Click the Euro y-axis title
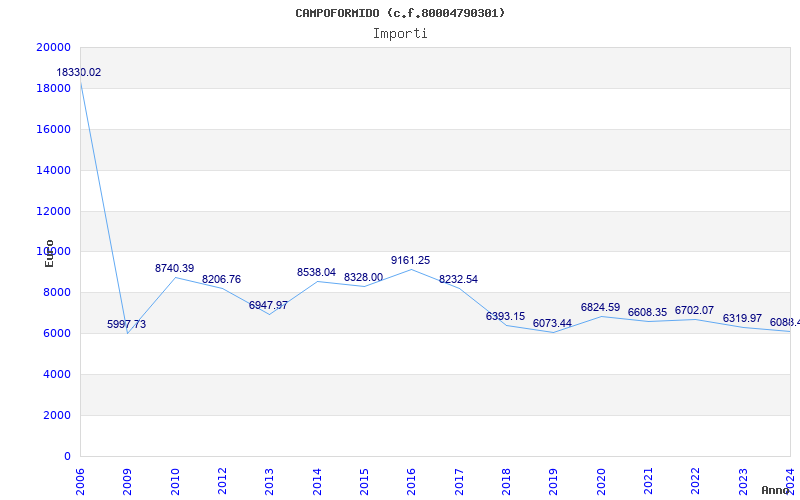Screen dimensions: 800x500 (49, 253)
